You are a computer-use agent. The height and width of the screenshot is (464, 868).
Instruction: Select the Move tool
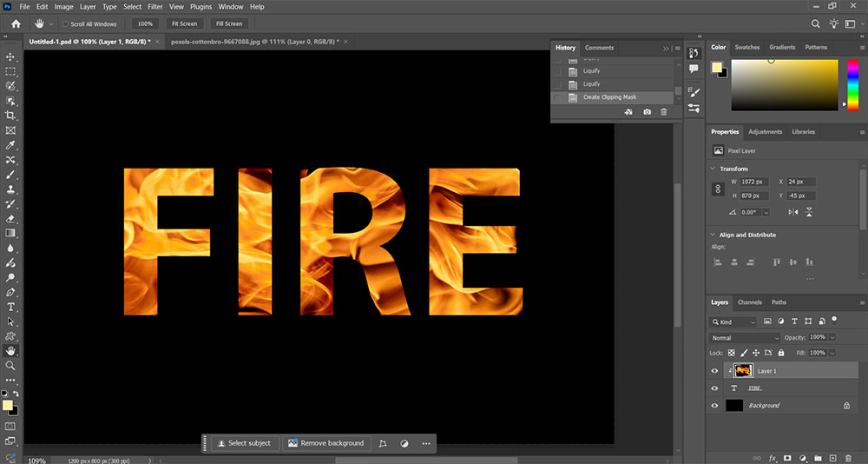pyautogui.click(x=10, y=56)
